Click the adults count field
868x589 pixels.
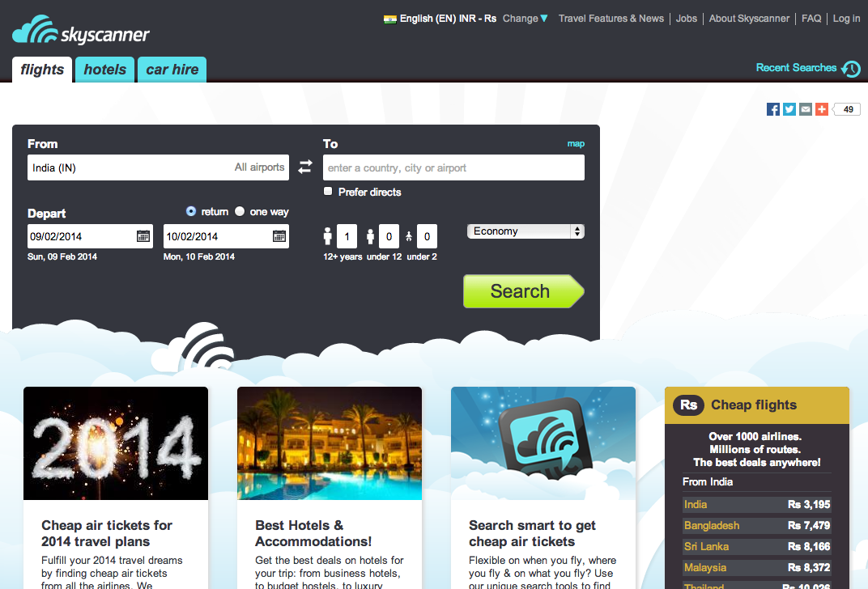(x=347, y=237)
